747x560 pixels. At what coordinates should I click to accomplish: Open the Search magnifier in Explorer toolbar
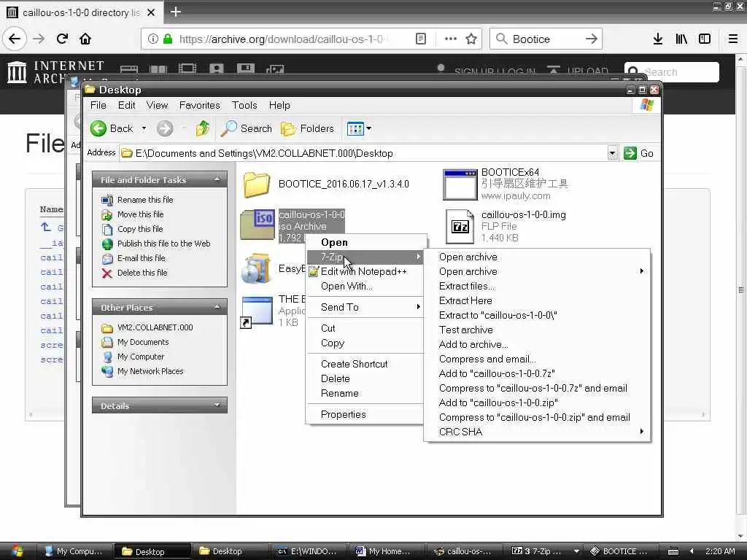click(228, 128)
